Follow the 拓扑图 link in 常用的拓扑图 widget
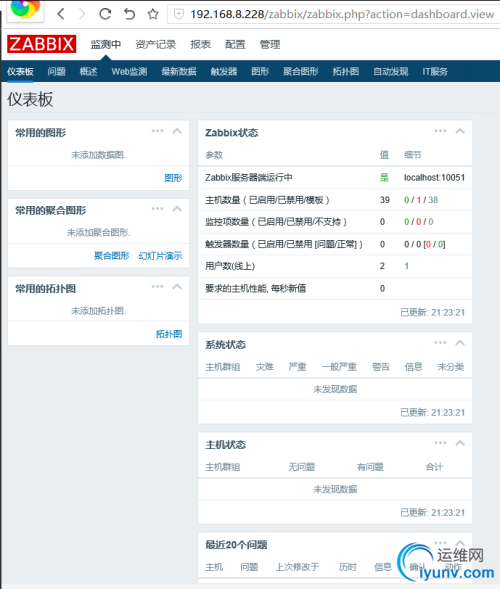This screenshot has height=589, width=500. point(169,334)
